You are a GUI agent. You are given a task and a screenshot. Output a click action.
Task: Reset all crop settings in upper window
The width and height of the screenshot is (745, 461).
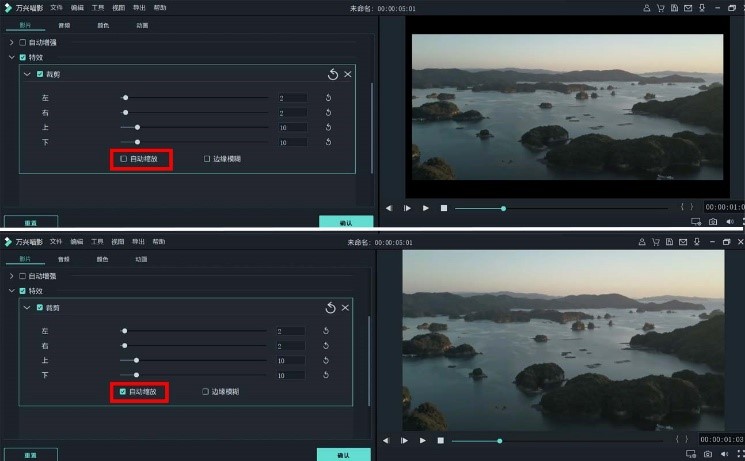333,74
